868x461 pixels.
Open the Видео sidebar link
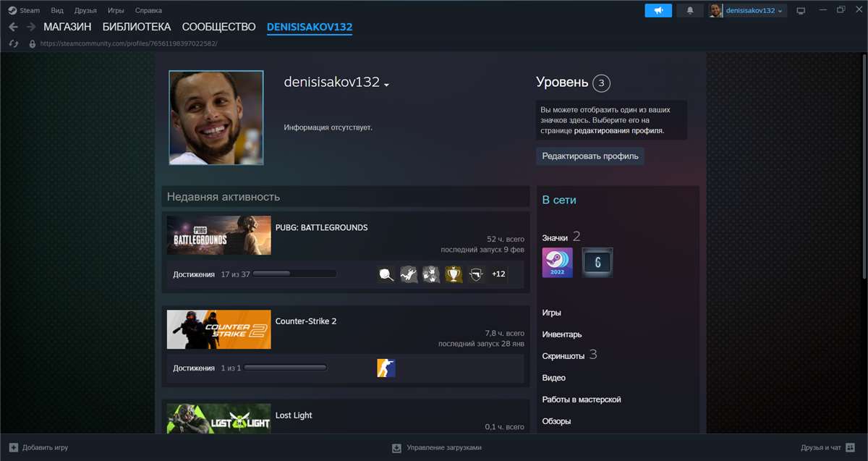click(554, 378)
